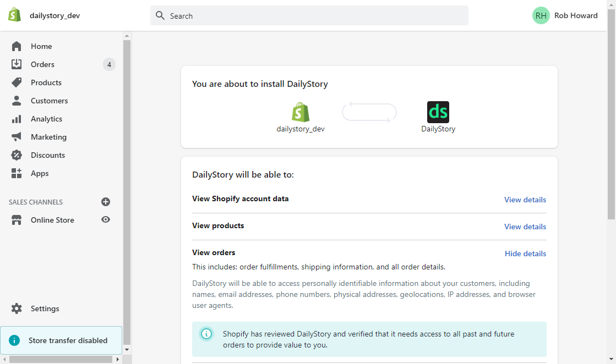Hide details for View orders permission
616x364 pixels.
[525, 254]
